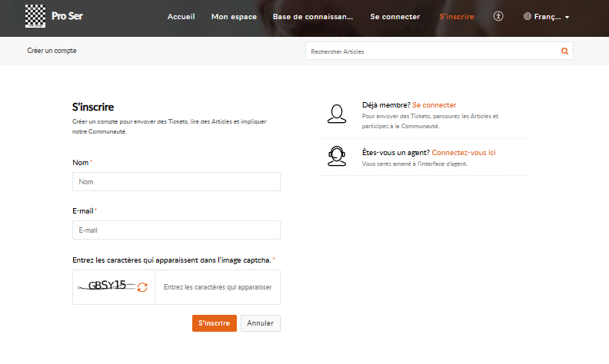Click the member profile silhouette icon
The height and width of the screenshot is (364, 609).
[x=336, y=113]
